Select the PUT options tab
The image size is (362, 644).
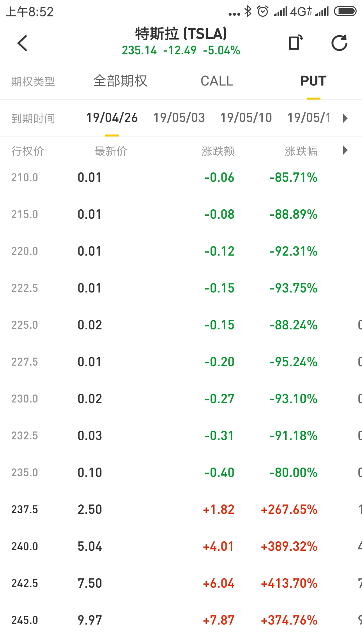pos(313,81)
